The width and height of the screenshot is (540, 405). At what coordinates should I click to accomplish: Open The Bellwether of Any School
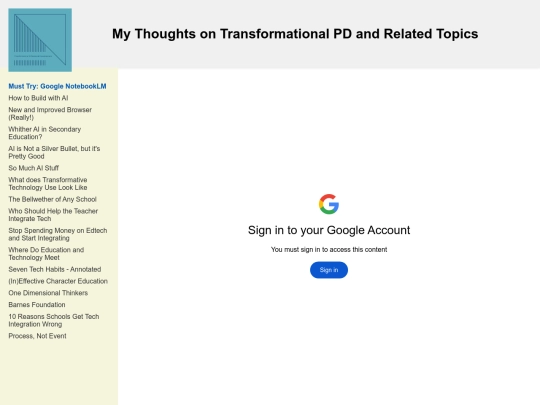tap(52, 199)
